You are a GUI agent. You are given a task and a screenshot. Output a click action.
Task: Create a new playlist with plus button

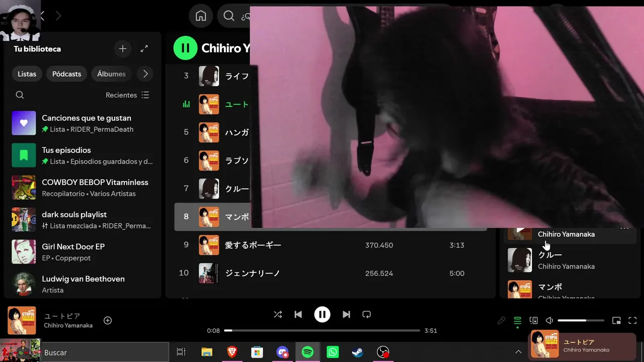(123, 49)
